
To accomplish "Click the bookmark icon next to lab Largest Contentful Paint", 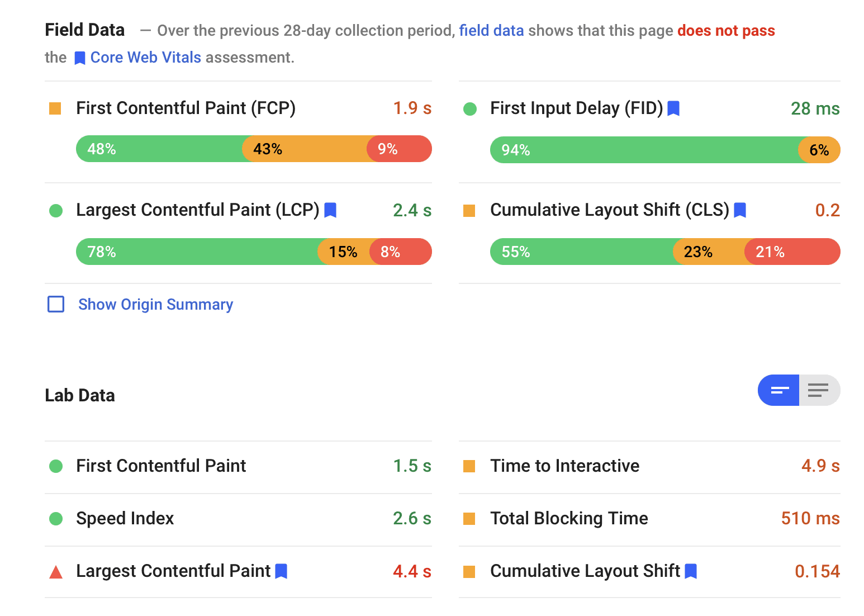I will tap(281, 571).
